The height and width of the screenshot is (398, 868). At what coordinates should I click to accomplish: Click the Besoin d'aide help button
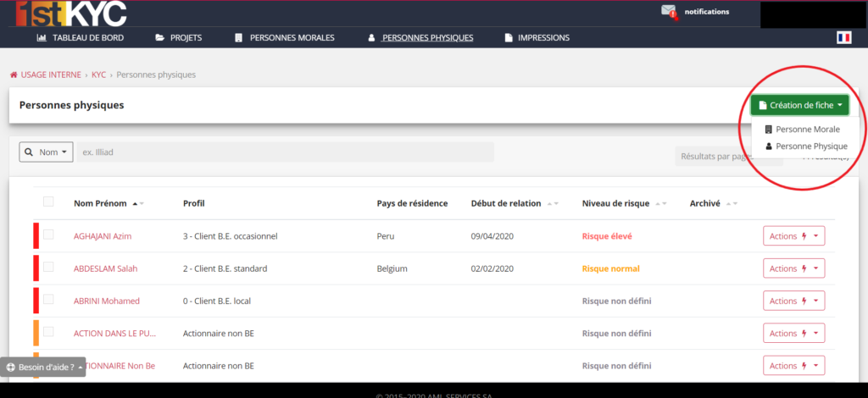tap(43, 367)
